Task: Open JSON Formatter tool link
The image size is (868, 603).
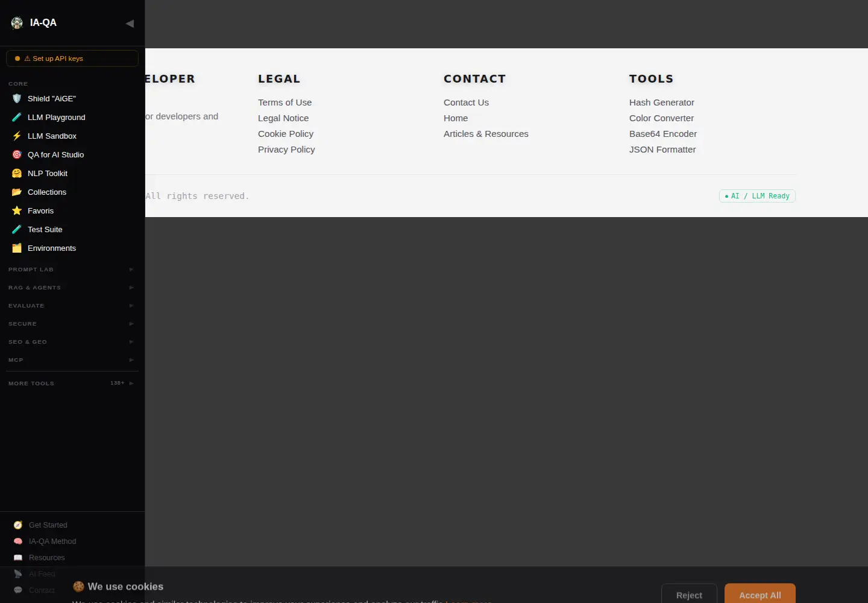Action: pos(662,150)
